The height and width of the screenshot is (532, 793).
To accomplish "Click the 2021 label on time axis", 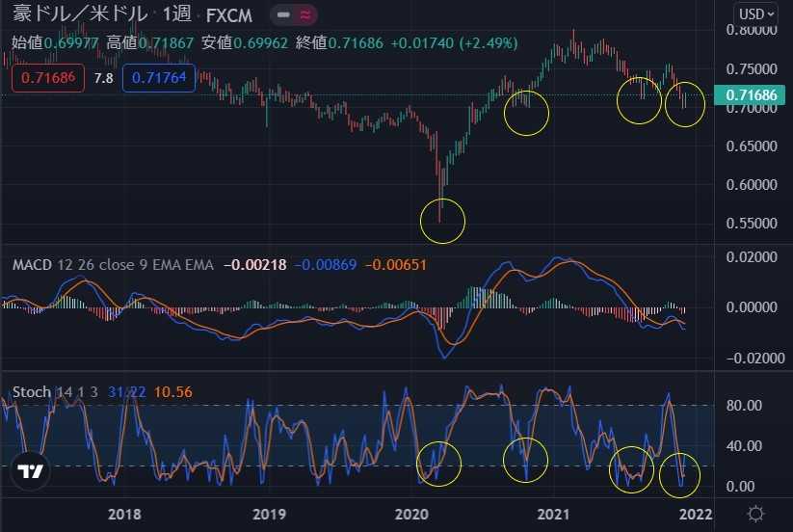I will tap(553, 515).
